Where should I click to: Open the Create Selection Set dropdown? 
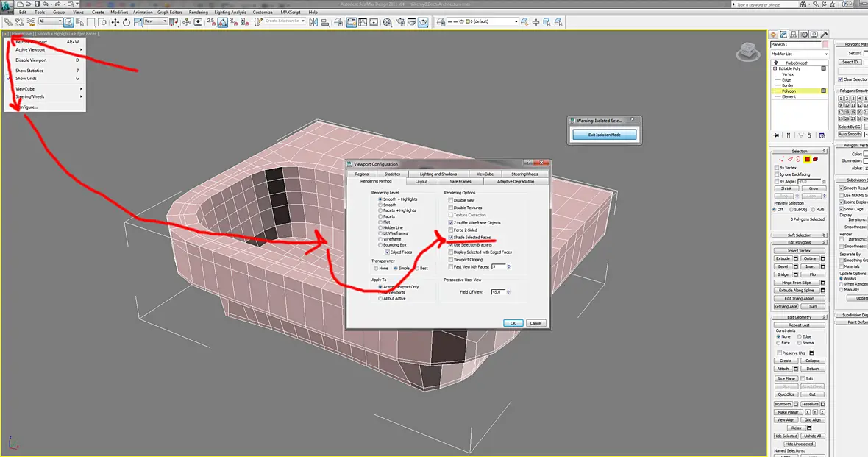(285, 21)
